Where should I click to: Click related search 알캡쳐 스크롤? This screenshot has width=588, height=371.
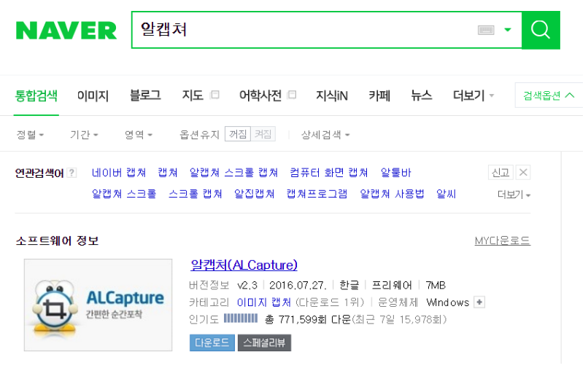coord(125,195)
